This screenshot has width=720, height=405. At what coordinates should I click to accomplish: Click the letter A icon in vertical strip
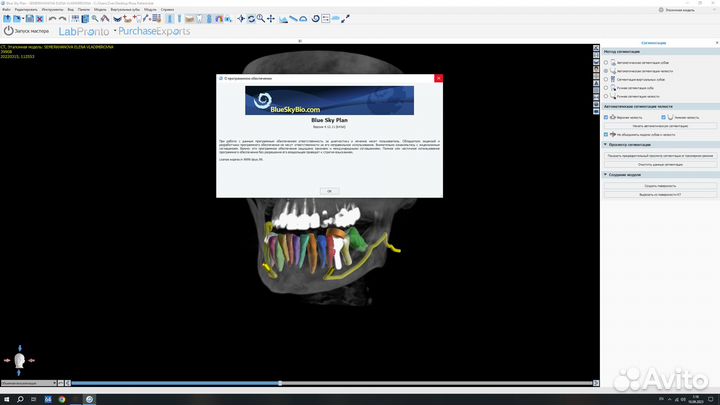(596, 83)
